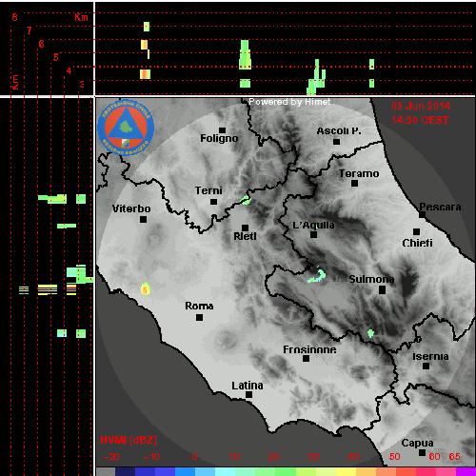476x476 pixels.
Task: Click the yellow-red radar echo northwest of Roma
Action: click(146, 288)
